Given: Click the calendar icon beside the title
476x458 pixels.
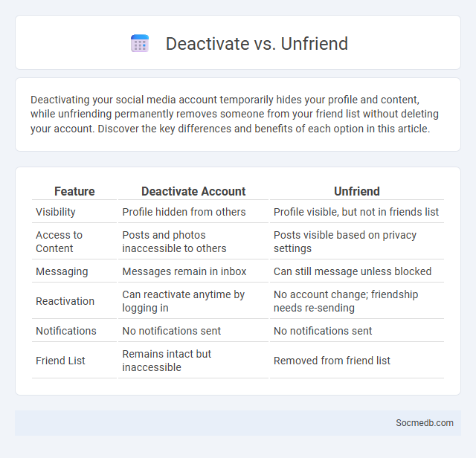Looking at the screenshot, I should tap(140, 43).
